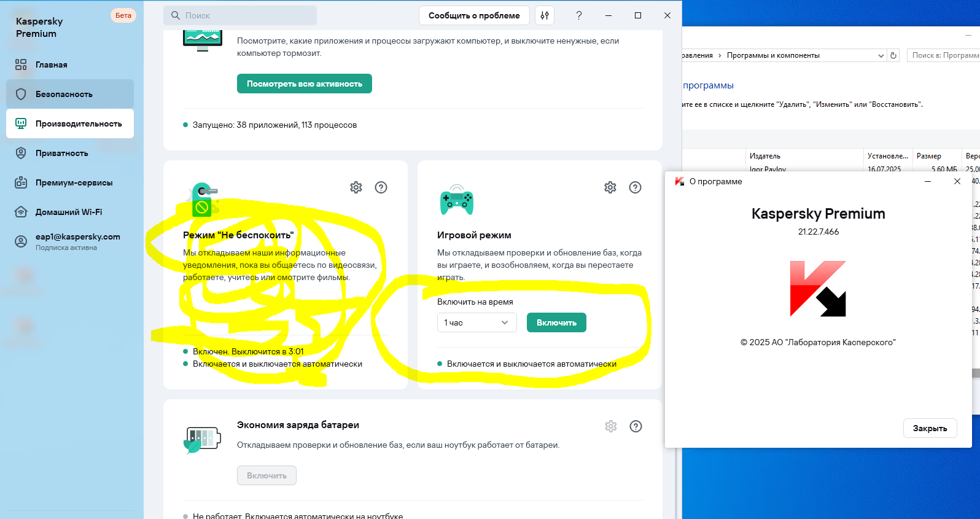Image resolution: width=980 pixels, height=519 pixels.
Task: Open Домашний Wi-Fi section
Action: tap(70, 212)
